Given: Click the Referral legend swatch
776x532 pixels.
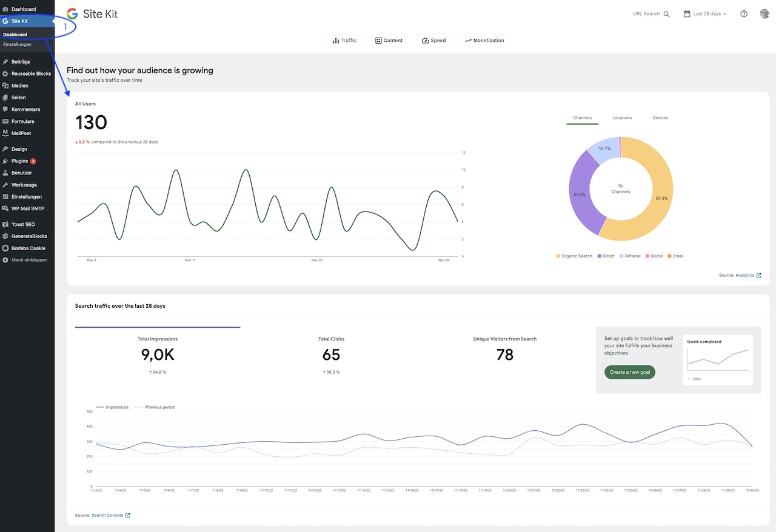Looking at the screenshot, I should pos(622,256).
